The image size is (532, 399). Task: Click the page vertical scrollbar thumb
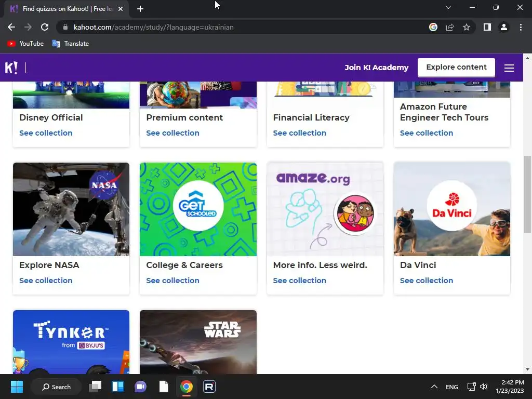coord(527,194)
